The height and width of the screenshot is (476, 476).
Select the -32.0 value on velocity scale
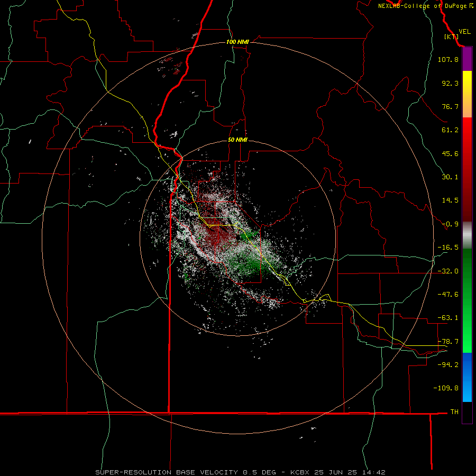click(448, 271)
